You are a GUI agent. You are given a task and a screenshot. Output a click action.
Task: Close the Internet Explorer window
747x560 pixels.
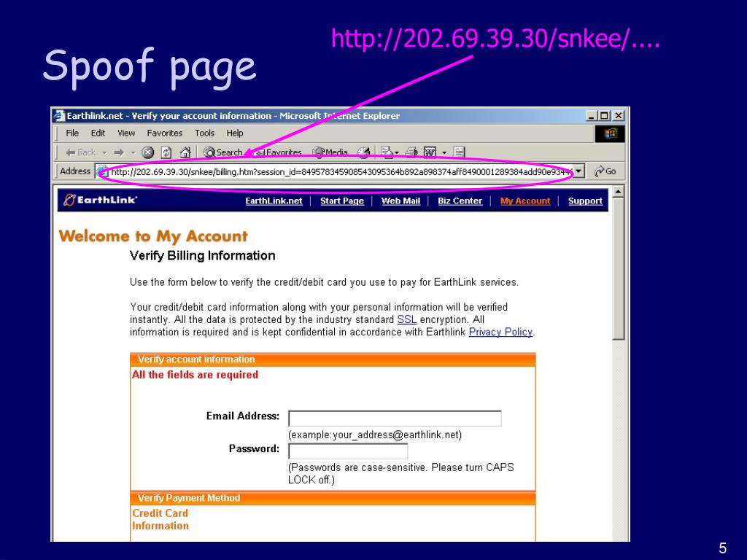tap(618, 116)
